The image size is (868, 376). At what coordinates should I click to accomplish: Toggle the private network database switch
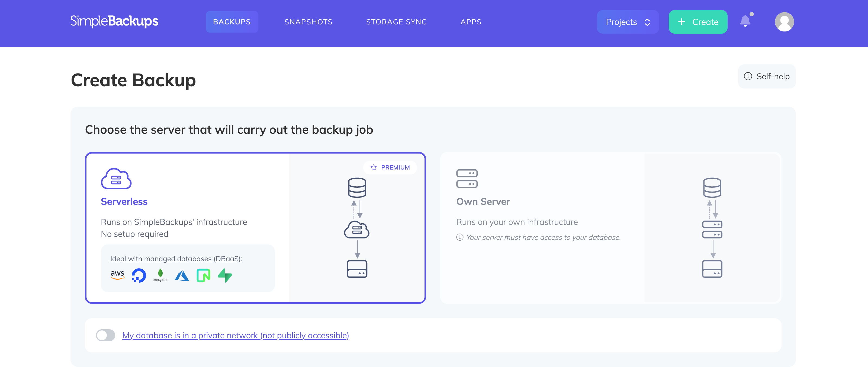[x=105, y=335]
